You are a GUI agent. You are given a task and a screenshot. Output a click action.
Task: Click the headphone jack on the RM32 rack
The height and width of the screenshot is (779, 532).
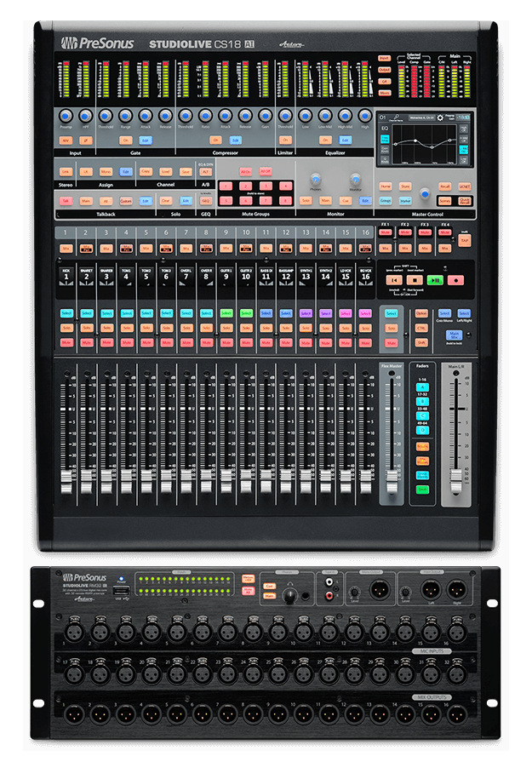tap(306, 595)
